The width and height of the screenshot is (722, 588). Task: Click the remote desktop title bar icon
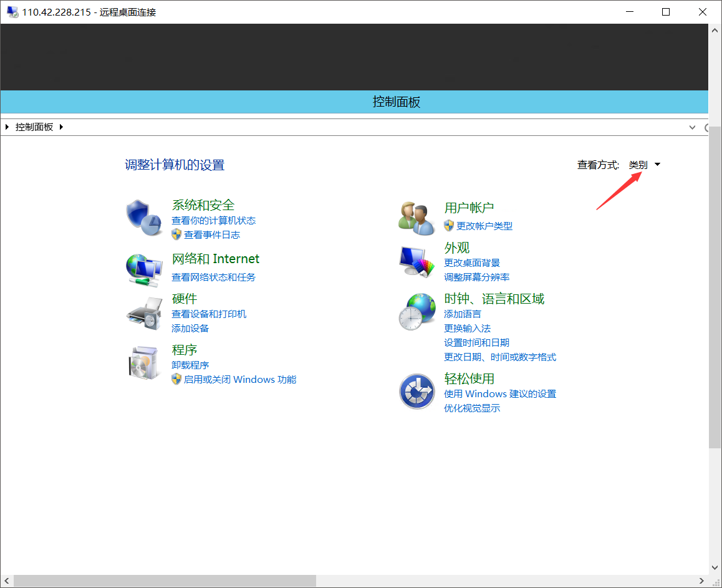12,12
